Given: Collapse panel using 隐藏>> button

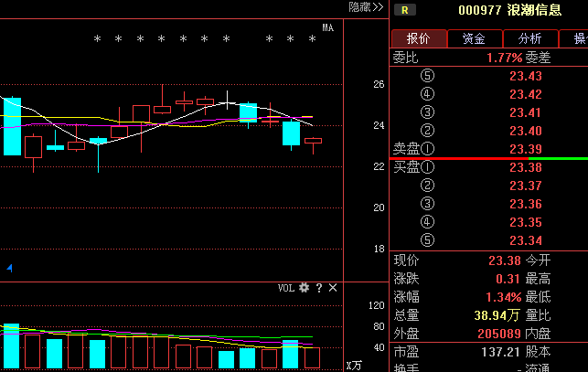Looking at the screenshot, I should [366, 7].
